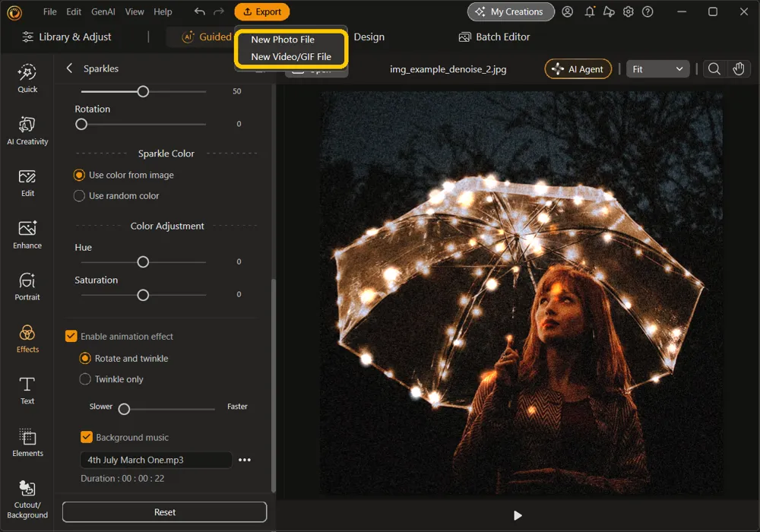Expand the Fit zoom dropdown
Screen dimensions: 760x532
click(657, 69)
